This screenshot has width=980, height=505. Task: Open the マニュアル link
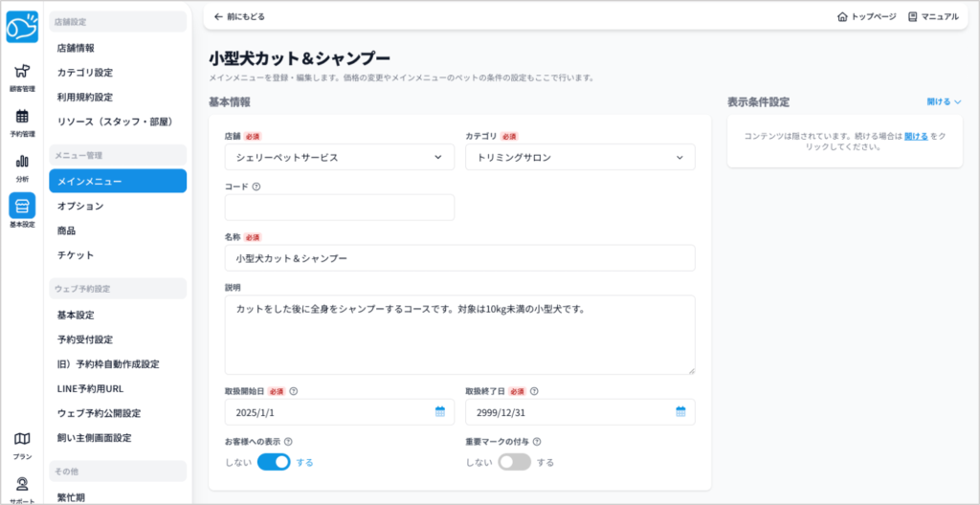(933, 17)
